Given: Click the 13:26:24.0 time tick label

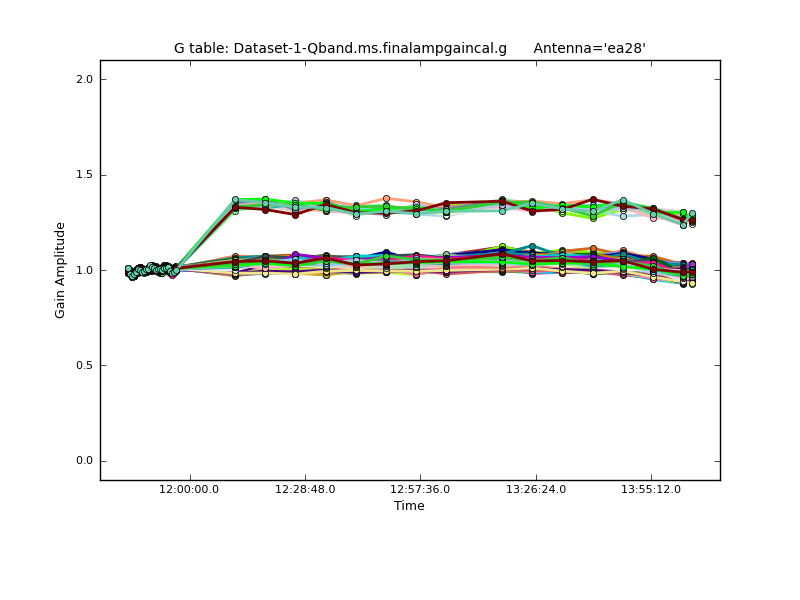Looking at the screenshot, I should point(536,489).
